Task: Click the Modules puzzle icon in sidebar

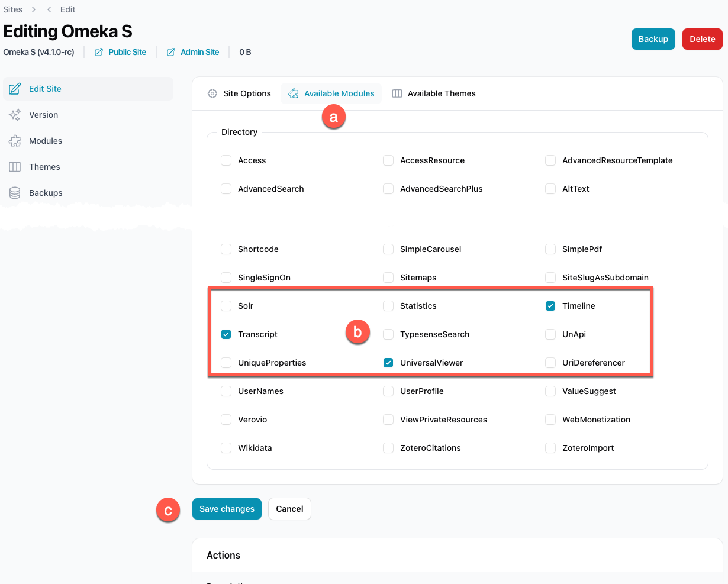Action: tap(15, 141)
